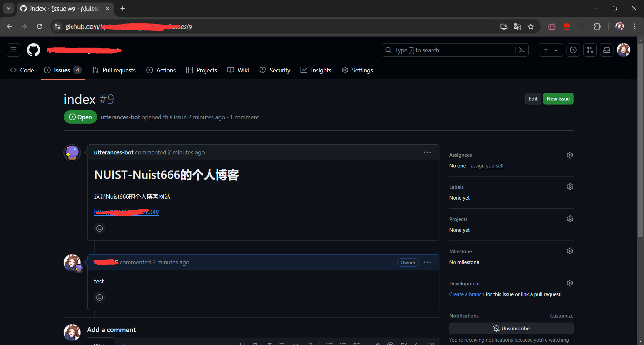Focus the Type to search field

(x=449, y=50)
